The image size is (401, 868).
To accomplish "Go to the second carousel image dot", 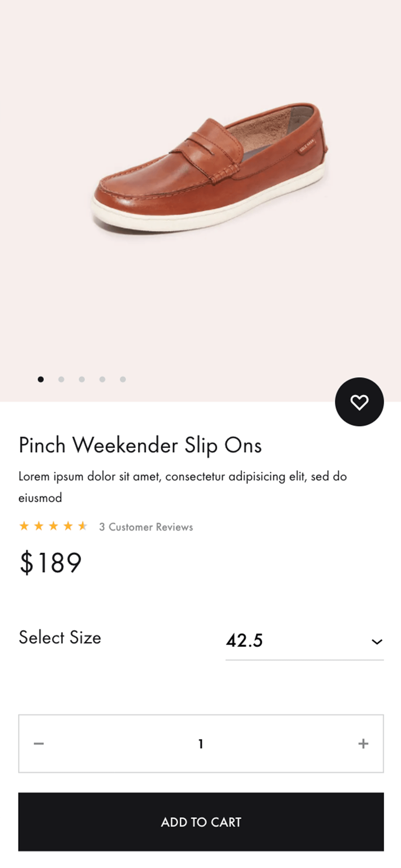I will pyautogui.click(x=61, y=379).
